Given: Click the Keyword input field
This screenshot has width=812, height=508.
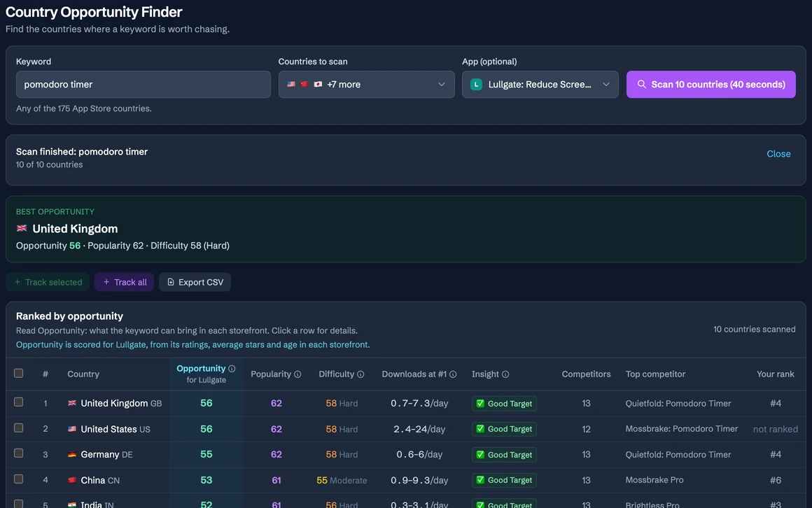Looking at the screenshot, I should click(143, 85).
